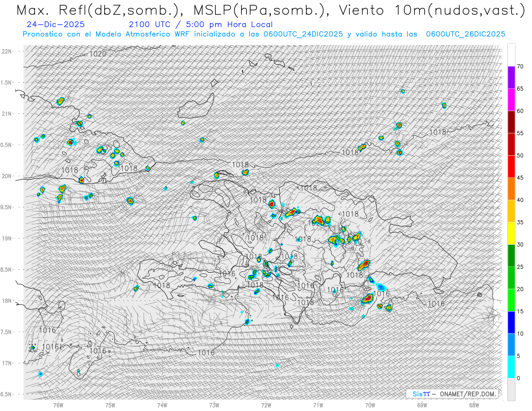Click the colorbar value label 65
This screenshot has width=532, height=411.
pos(520,89)
